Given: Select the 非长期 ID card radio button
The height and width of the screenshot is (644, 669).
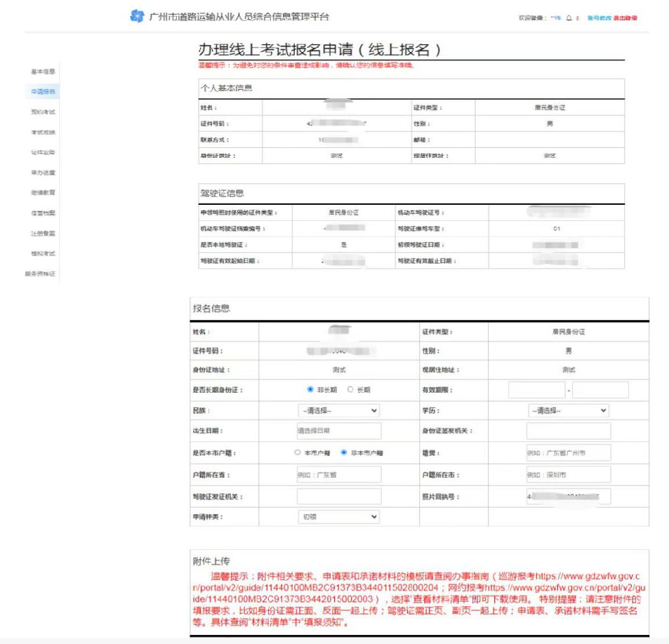Looking at the screenshot, I should click(310, 389).
